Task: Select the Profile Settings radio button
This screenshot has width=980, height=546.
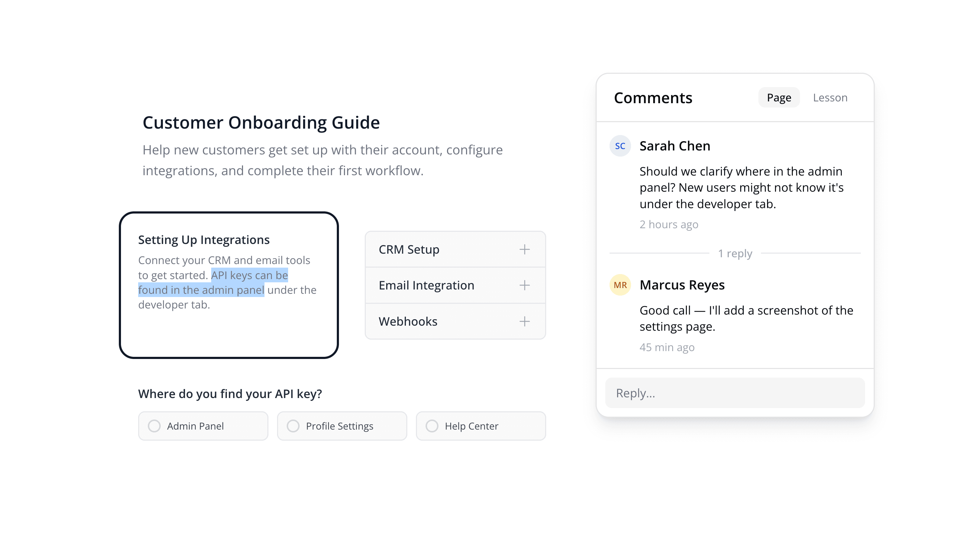Action: tap(293, 426)
